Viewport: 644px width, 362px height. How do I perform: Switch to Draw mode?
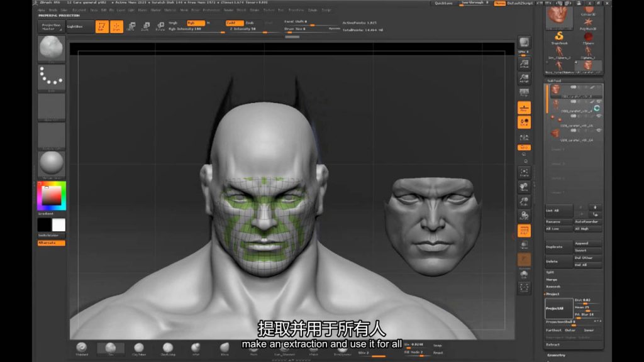[116, 26]
